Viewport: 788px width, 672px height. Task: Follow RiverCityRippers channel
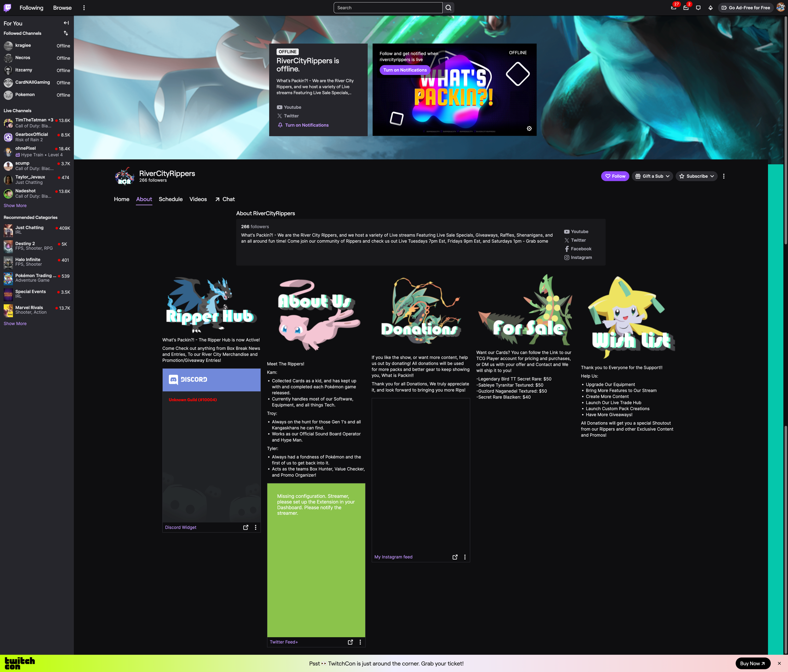point(615,176)
